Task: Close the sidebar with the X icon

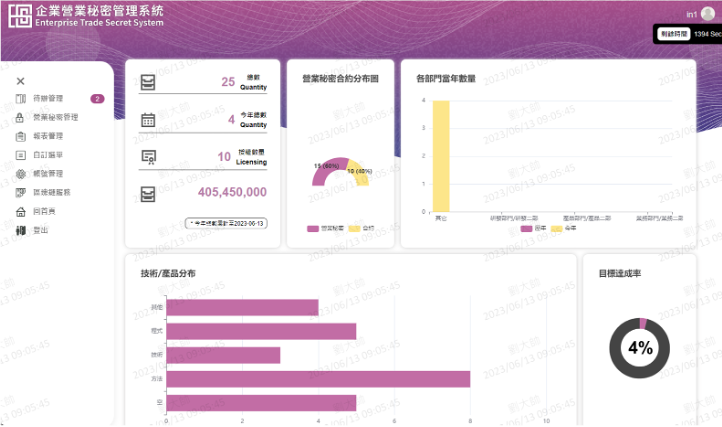Action: [x=20, y=81]
